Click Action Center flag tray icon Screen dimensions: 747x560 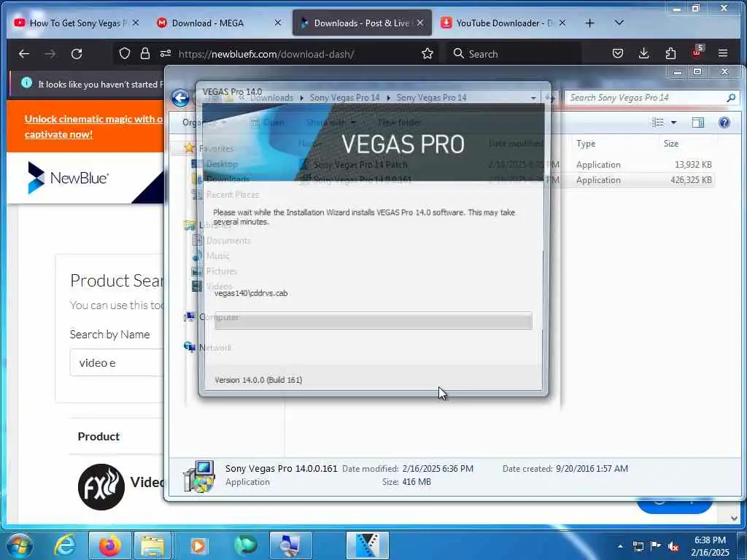pos(656,545)
